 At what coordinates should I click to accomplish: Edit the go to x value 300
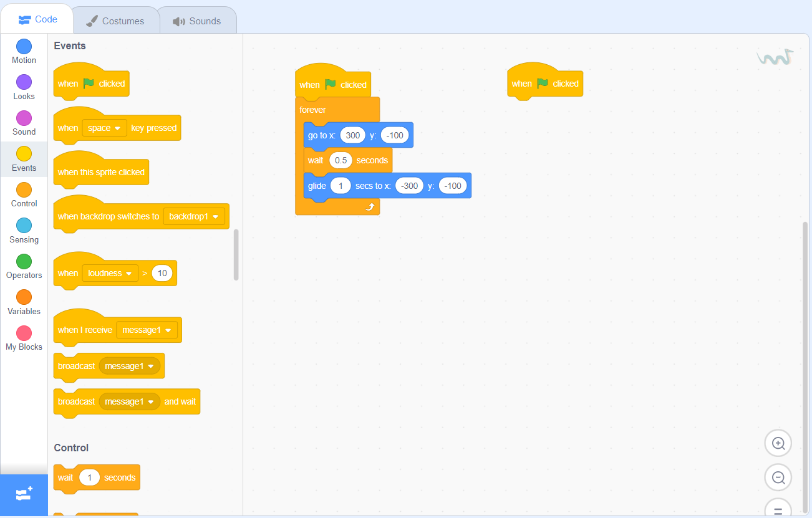coord(353,135)
